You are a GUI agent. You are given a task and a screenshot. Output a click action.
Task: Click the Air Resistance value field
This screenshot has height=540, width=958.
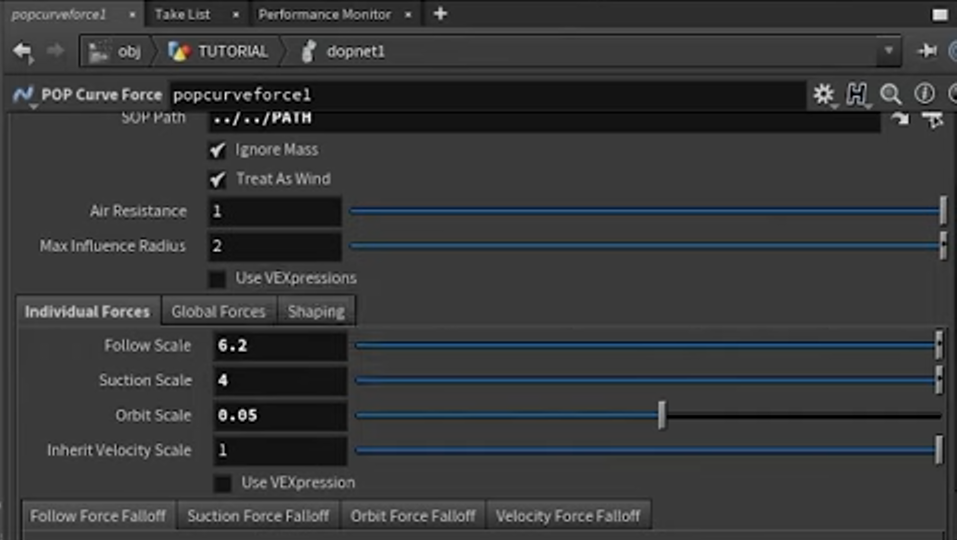pyautogui.click(x=275, y=211)
